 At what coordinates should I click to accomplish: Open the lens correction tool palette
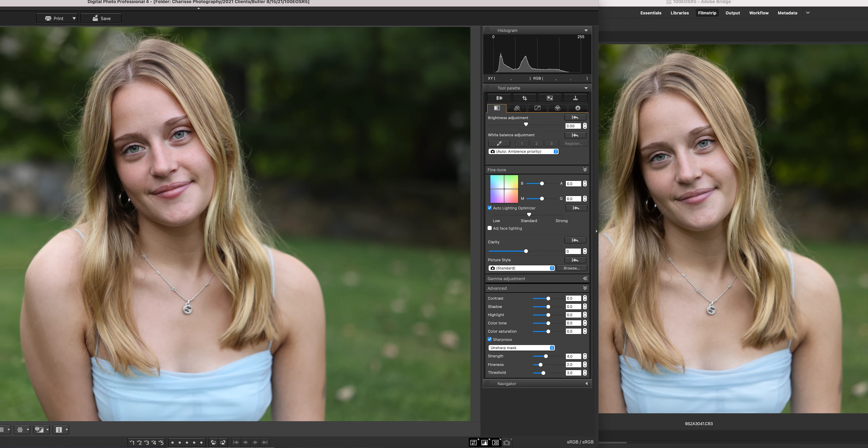499,98
